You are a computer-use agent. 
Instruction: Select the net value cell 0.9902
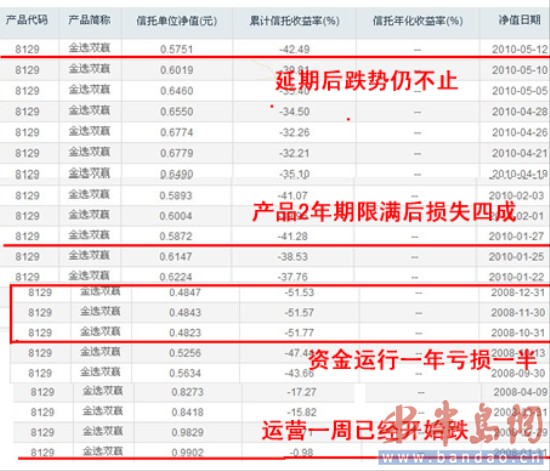point(187,452)
